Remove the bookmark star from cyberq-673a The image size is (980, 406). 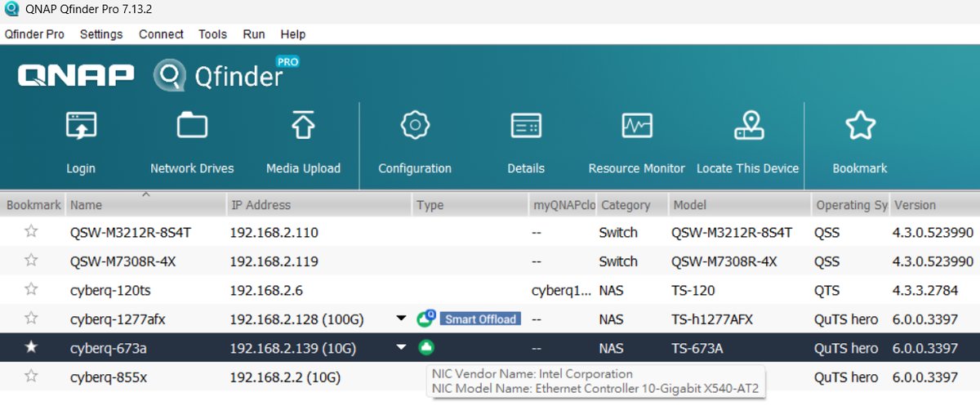pyautogui.click(x=31, y=347)
